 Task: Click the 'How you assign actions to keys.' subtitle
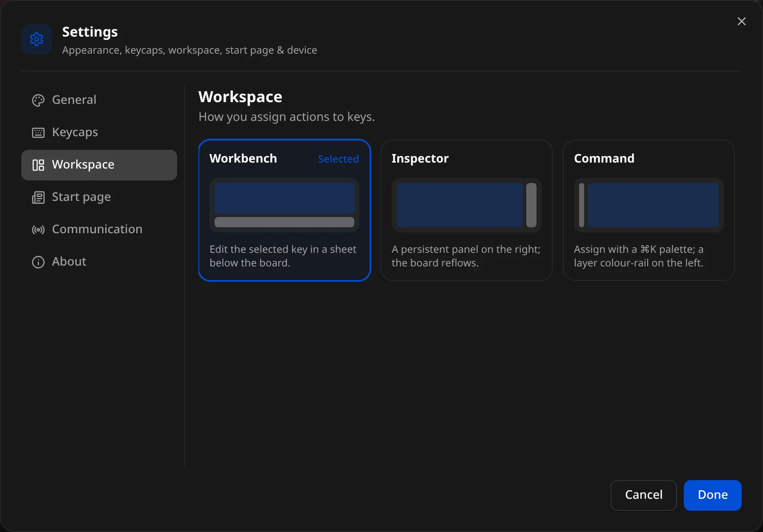(287, 117)
